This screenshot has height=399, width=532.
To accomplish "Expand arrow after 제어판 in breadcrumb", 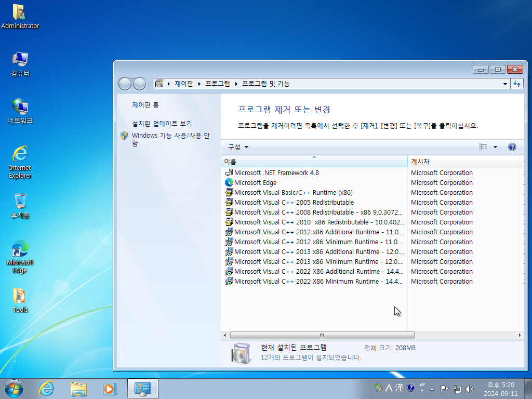I will pos(199,84).
